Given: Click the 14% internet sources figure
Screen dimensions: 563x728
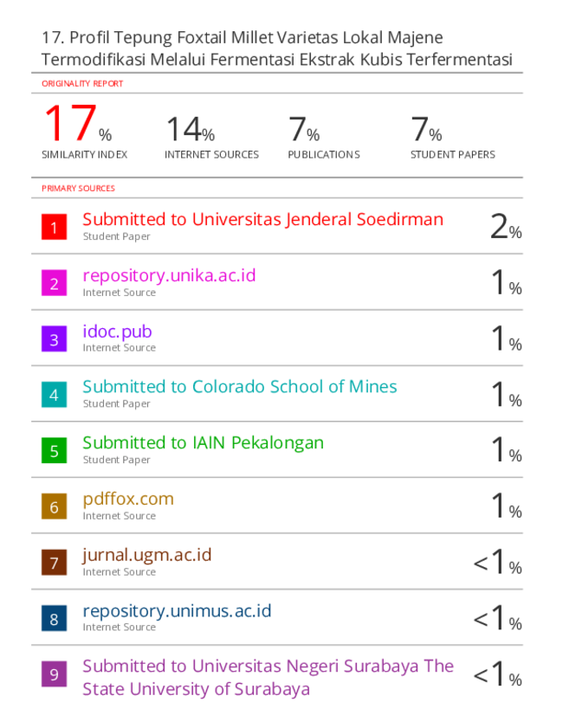Looking at the screenshot, I should point(191,129).
